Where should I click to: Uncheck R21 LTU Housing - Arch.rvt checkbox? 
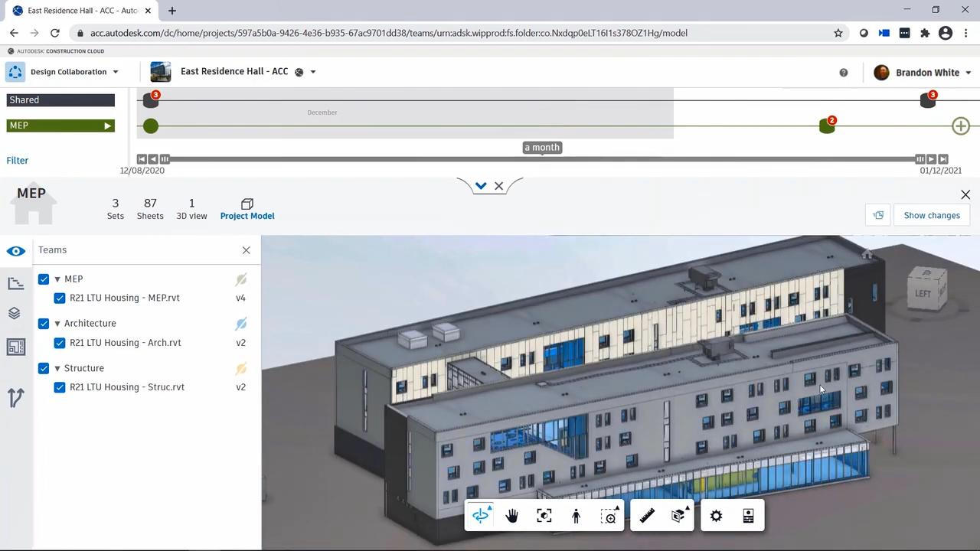coord(60,343)
